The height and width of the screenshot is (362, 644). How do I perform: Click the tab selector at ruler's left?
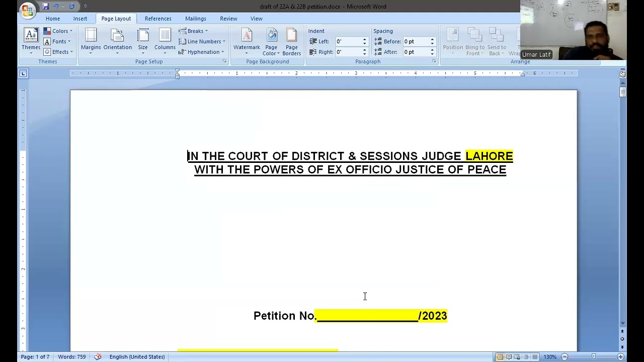click(x=23, y=74)
